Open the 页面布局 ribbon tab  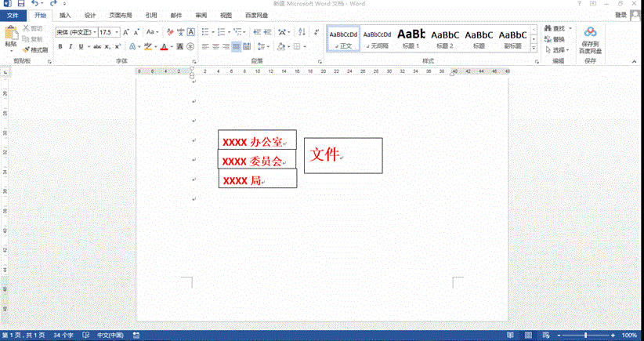120,15
